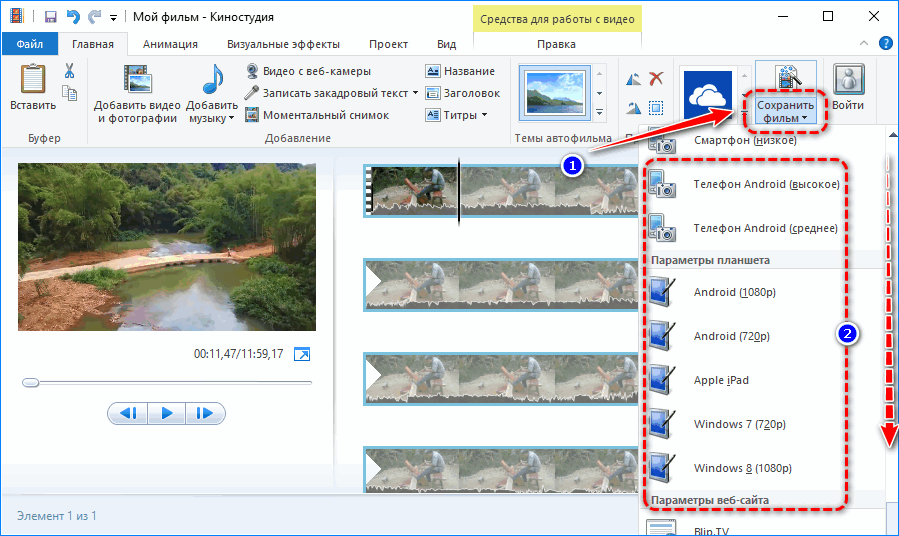Select Смартфон (низкое) preset
The width and height of the screenshot is (899, 536).
(x=763, y=142)
